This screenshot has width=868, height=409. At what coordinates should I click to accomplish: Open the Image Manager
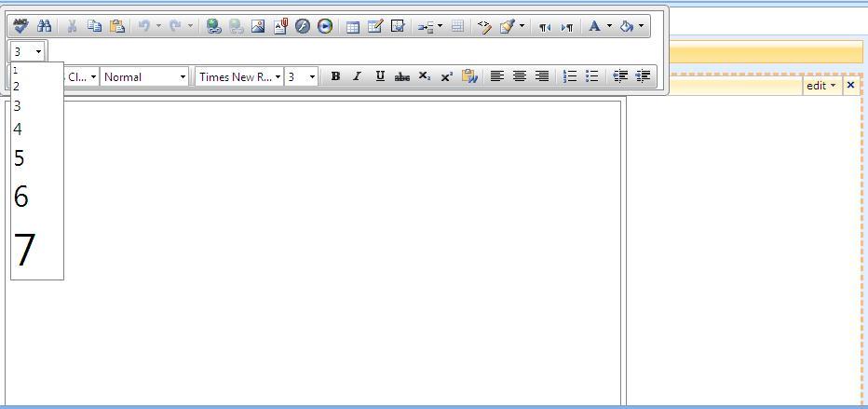258,26
